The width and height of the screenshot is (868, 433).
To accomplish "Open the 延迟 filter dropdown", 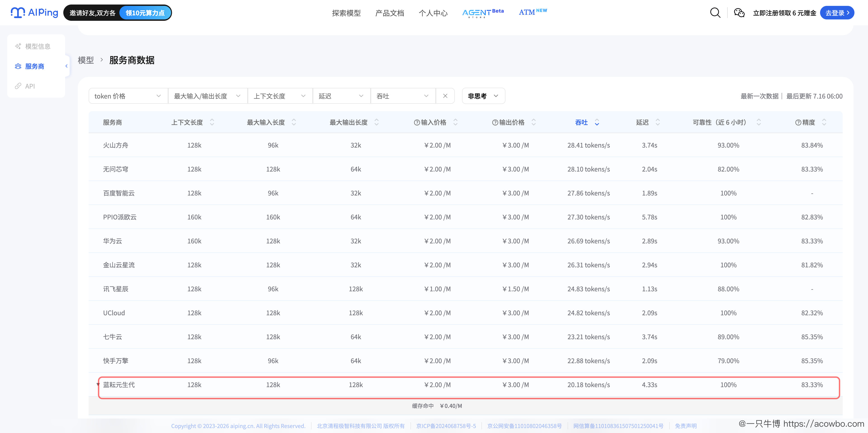I will [x=342, y=96].
